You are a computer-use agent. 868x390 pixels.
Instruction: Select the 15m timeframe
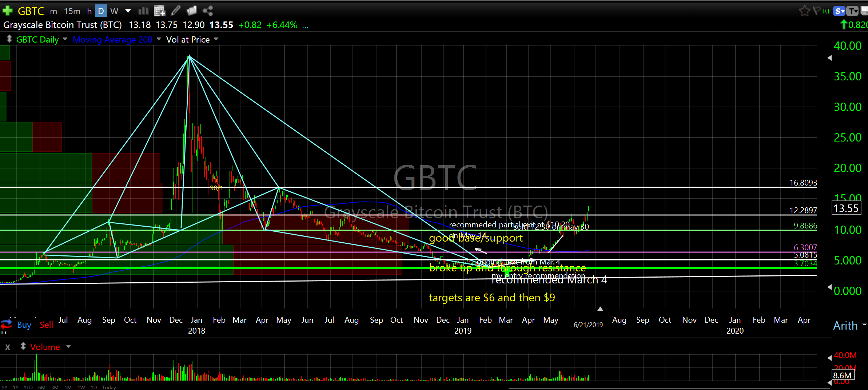[x=72, y=11]
